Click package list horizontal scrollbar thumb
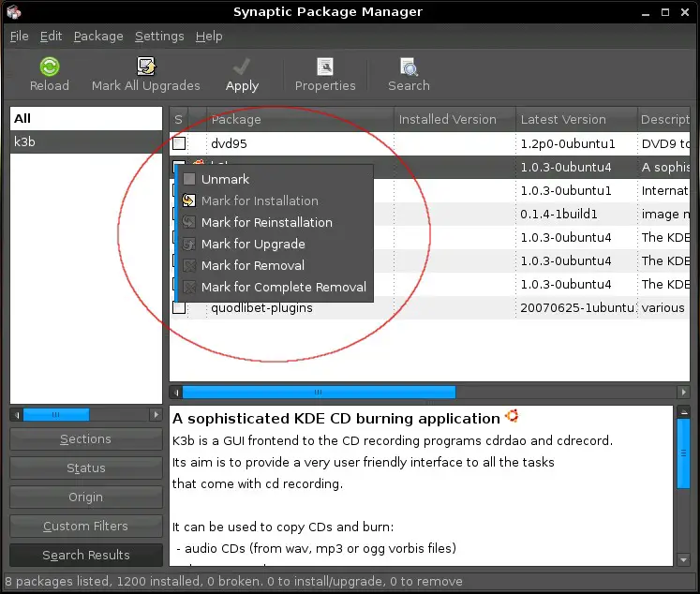700x594 pixels. pyautogui.click(x=319, y=393)
